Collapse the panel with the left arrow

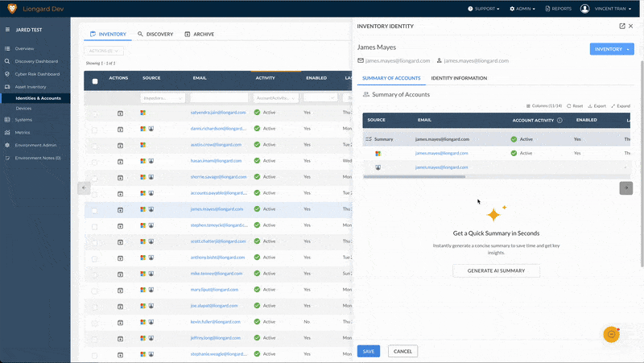(84, 188)
